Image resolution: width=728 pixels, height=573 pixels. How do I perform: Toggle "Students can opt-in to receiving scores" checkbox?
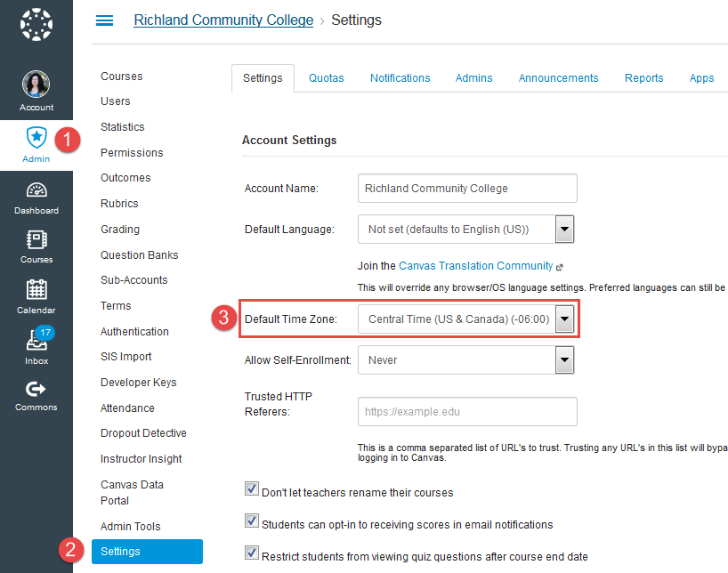[252, 521]
